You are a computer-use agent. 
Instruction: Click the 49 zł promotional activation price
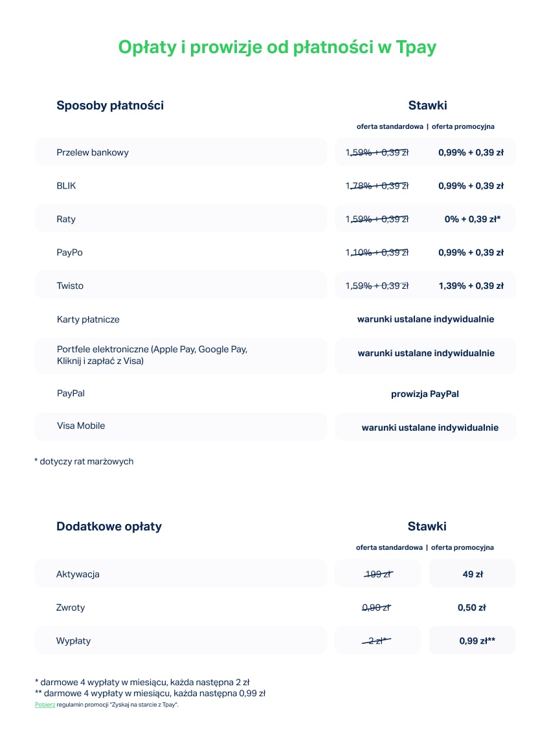[473, 574]
